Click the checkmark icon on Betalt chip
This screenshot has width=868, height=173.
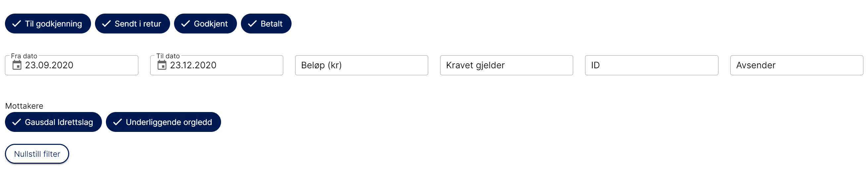pyautogui.click(x=252, y=24)
